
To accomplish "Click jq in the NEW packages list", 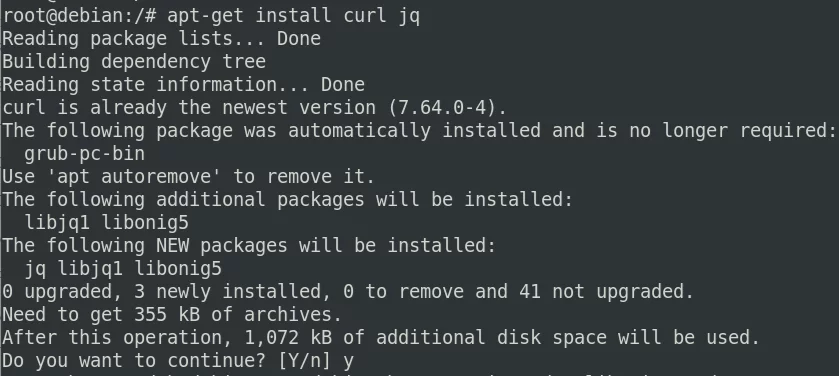I will 35,269.
